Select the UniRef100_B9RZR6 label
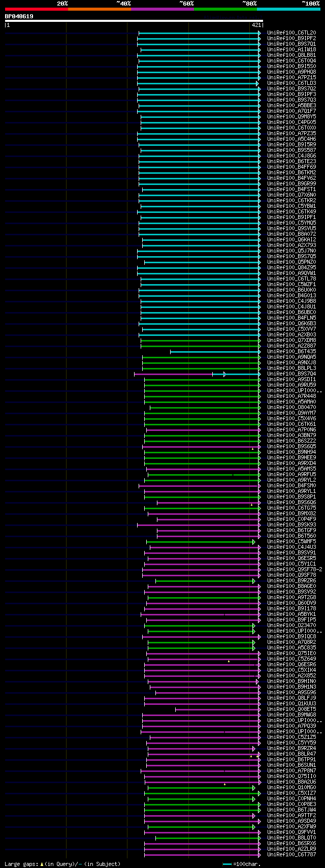Viewport: 325px width, 868px height. tap(291, 581)
